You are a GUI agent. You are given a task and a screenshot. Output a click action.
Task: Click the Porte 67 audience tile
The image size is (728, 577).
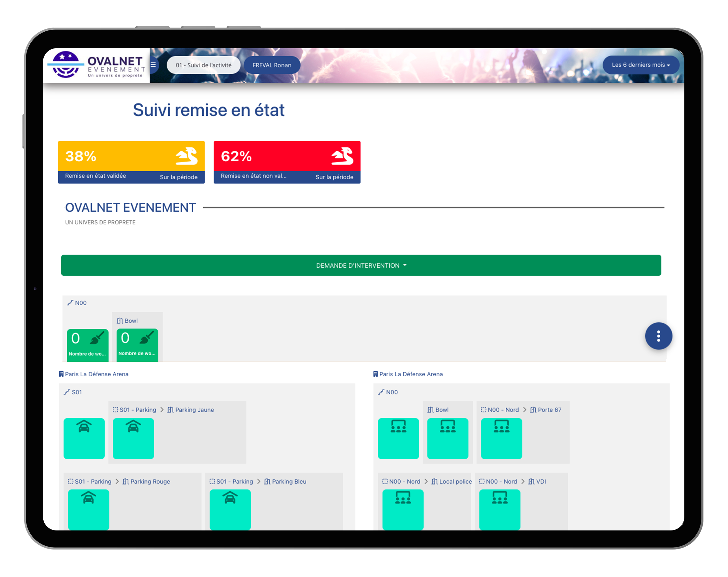(501, 438)
